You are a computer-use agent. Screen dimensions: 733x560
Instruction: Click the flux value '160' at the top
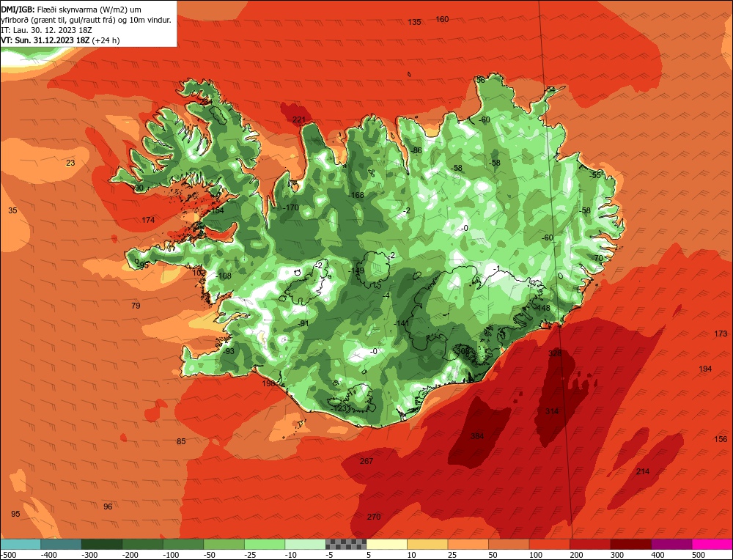tap(442, 19)
